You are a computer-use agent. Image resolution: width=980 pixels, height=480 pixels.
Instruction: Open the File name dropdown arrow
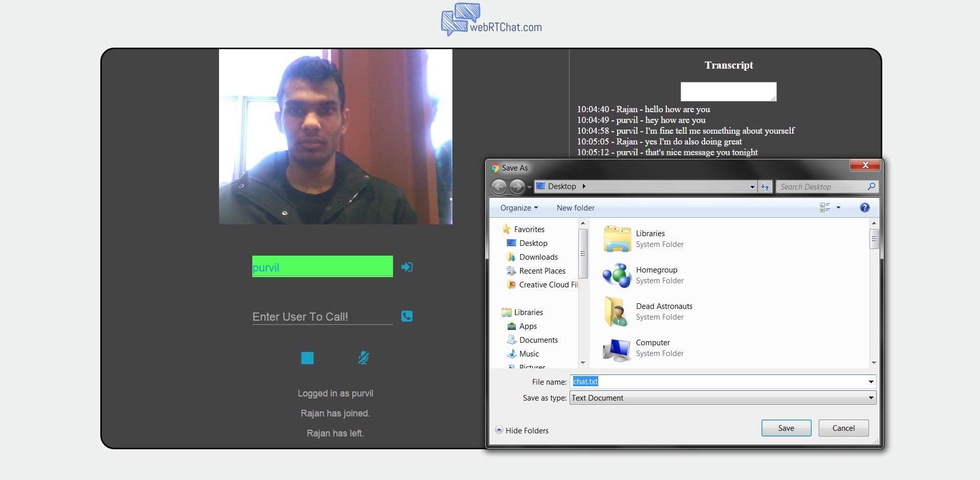[x=871, y=382]
